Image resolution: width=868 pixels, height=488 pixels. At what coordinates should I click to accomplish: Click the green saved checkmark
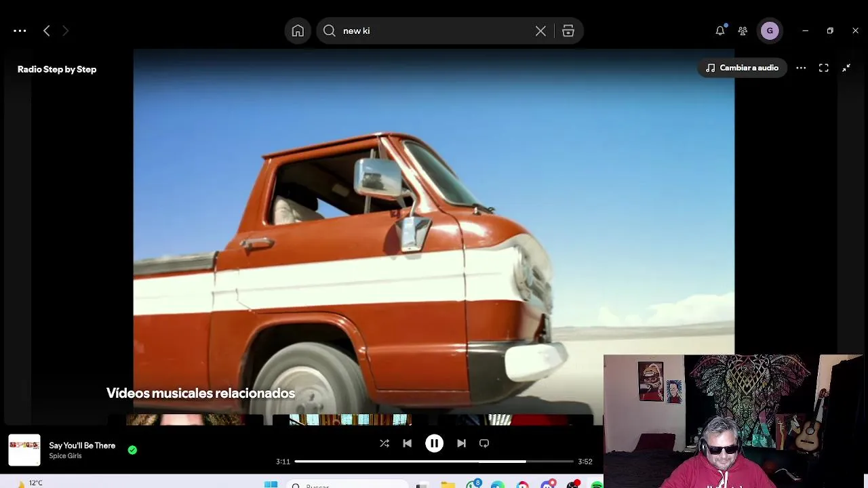coord(132,449)
